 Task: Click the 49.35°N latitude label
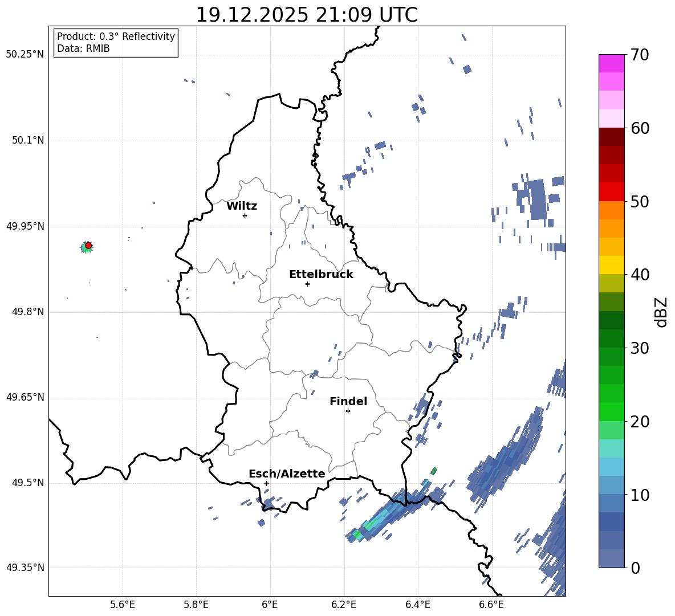click(x=25, y=568)
